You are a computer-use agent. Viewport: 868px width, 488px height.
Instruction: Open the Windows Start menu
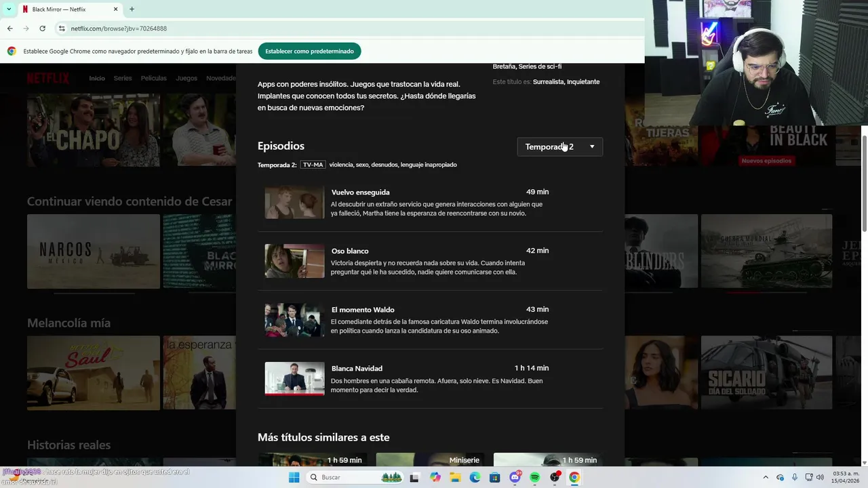tap(294, 477)
